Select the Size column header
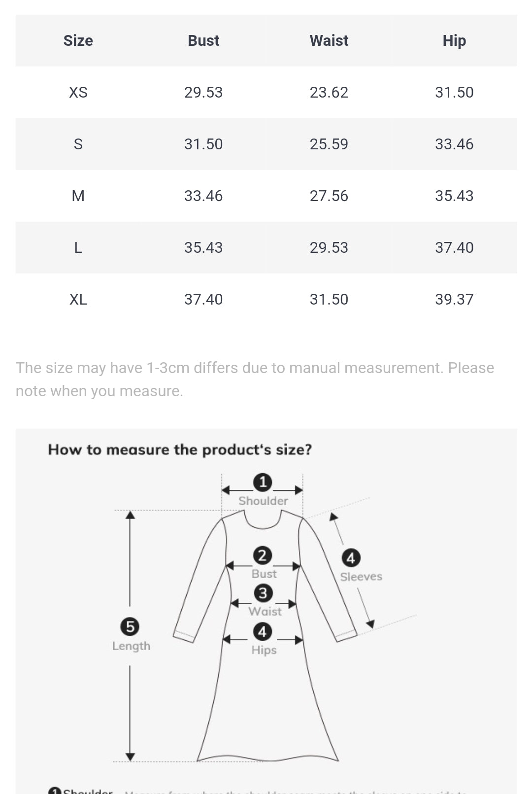Viewport: 532px width, 794px height. [x=78, y=40]
